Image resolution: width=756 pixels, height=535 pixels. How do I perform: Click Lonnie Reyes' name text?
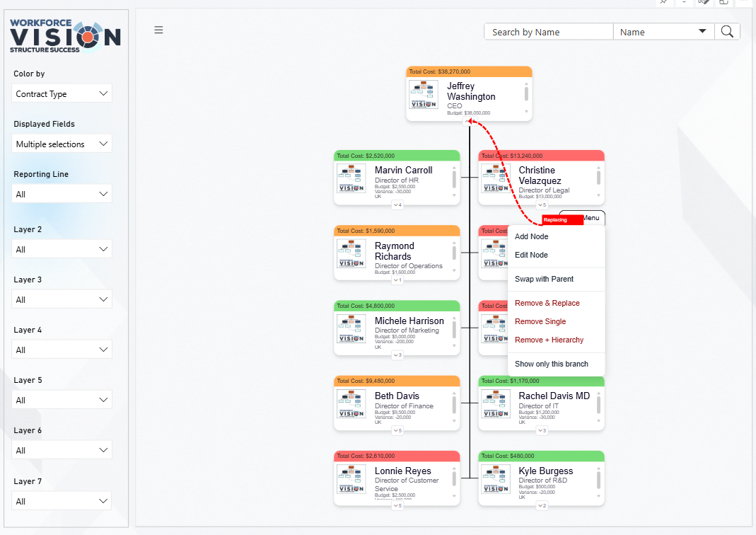tap(402, 471)
